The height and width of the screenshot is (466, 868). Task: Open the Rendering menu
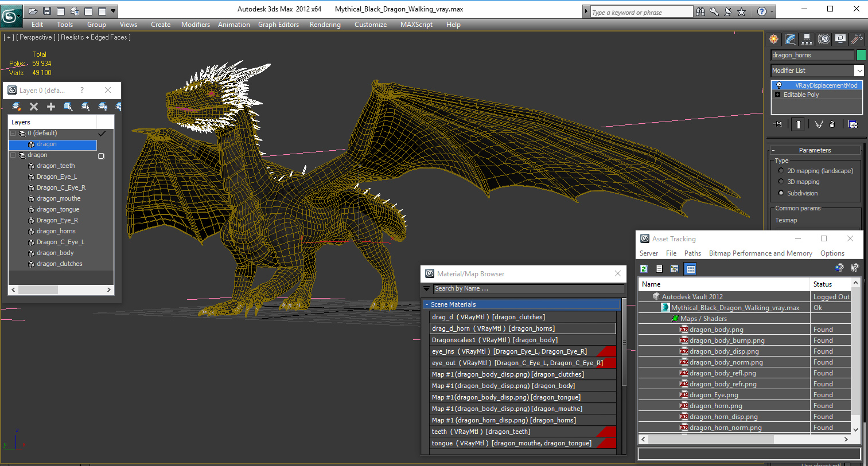[325, 25]
